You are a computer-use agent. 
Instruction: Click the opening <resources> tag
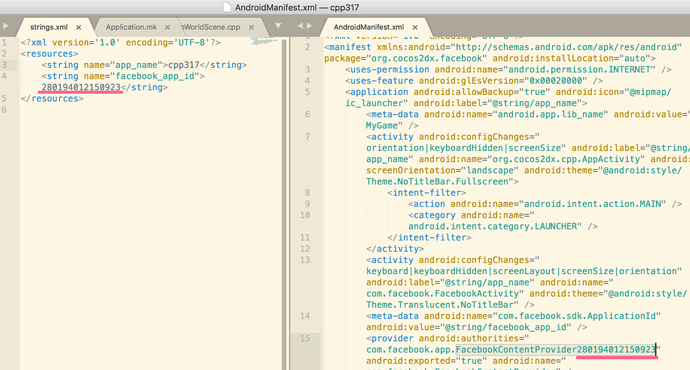(49, 54)
